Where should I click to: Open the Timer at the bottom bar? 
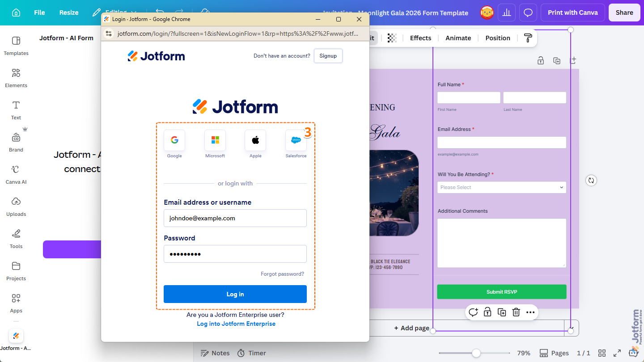click(x=251, y=353)
